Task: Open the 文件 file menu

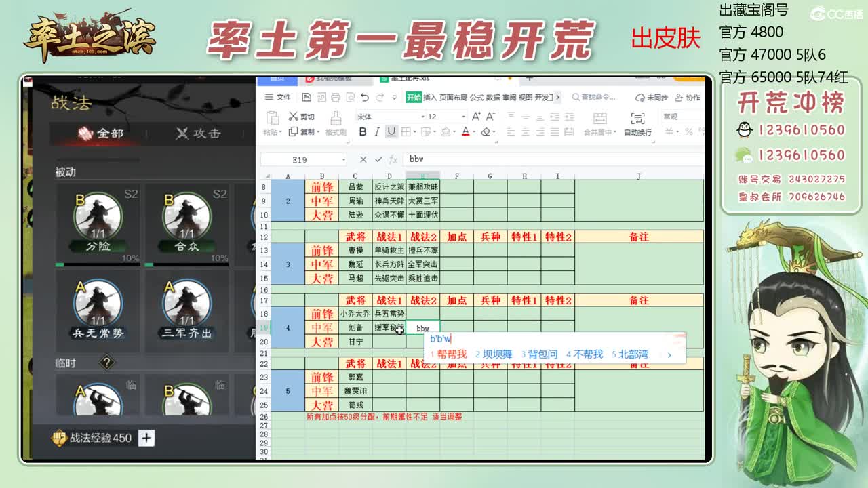Action: [278, 98]
